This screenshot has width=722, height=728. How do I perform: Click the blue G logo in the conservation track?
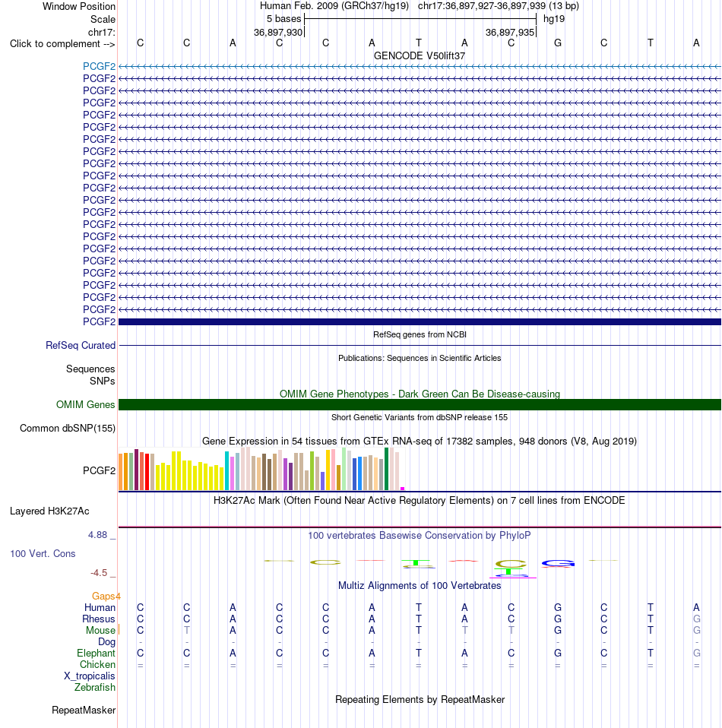coord(558,564)
